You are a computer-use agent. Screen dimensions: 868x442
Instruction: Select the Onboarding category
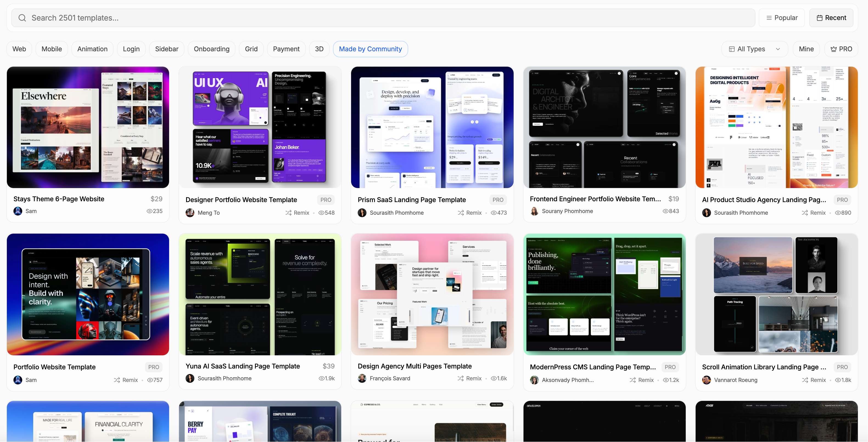pyautogui.click(x=211, y=49)
